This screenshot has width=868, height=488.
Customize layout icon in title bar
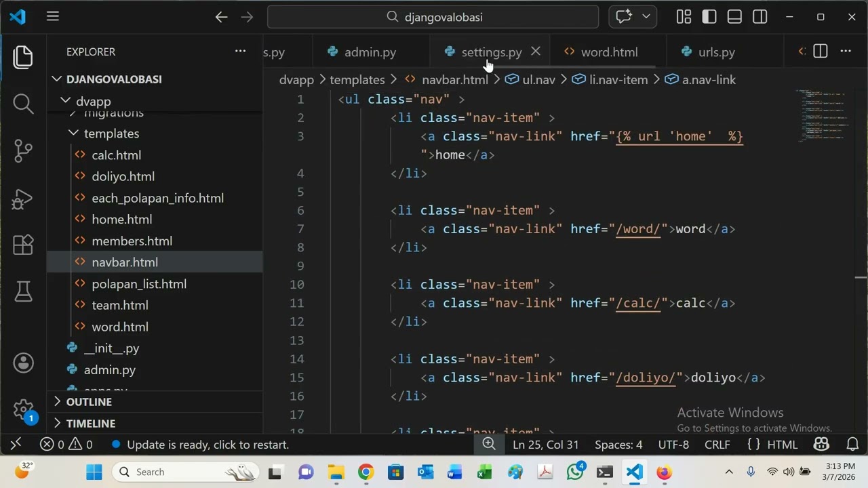(x=684, y=17)
